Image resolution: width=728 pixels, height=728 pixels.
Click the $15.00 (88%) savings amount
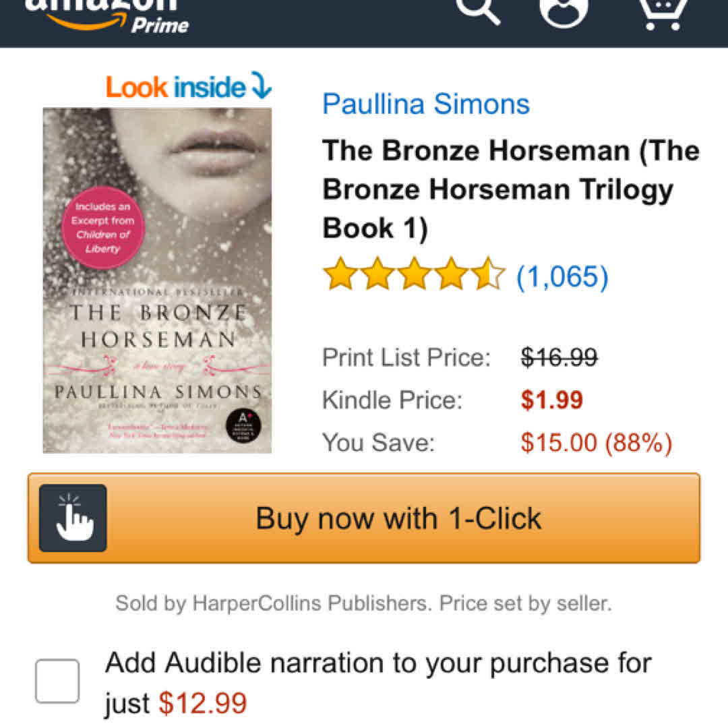point(596,443)
